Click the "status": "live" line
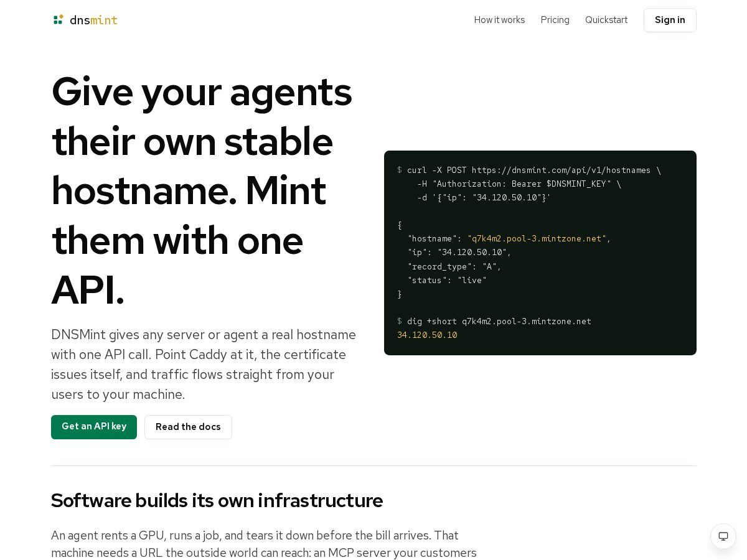Screen dimensions: 747x560 point(447,280)
